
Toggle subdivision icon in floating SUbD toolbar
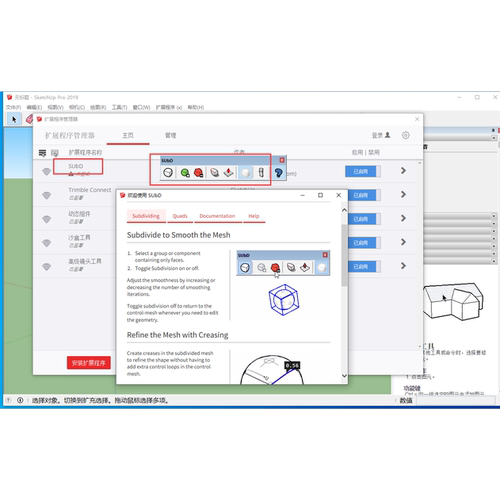click(168, 173)
